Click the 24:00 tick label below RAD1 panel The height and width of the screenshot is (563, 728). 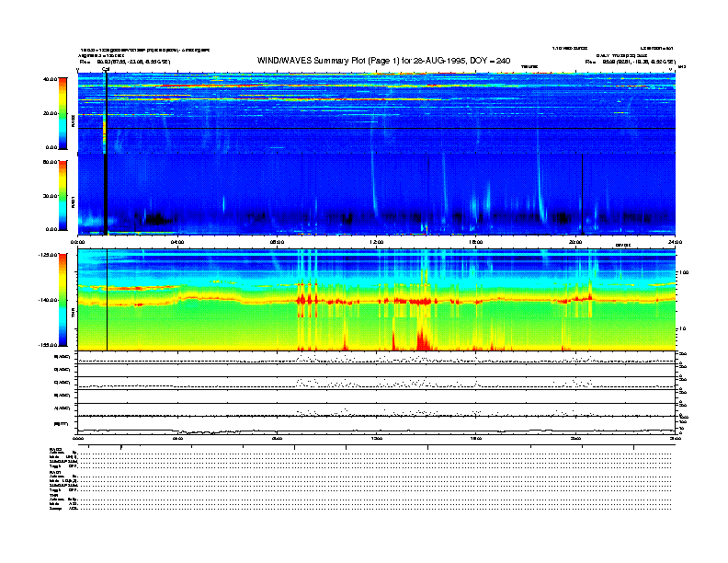click(x=675, y=242)
